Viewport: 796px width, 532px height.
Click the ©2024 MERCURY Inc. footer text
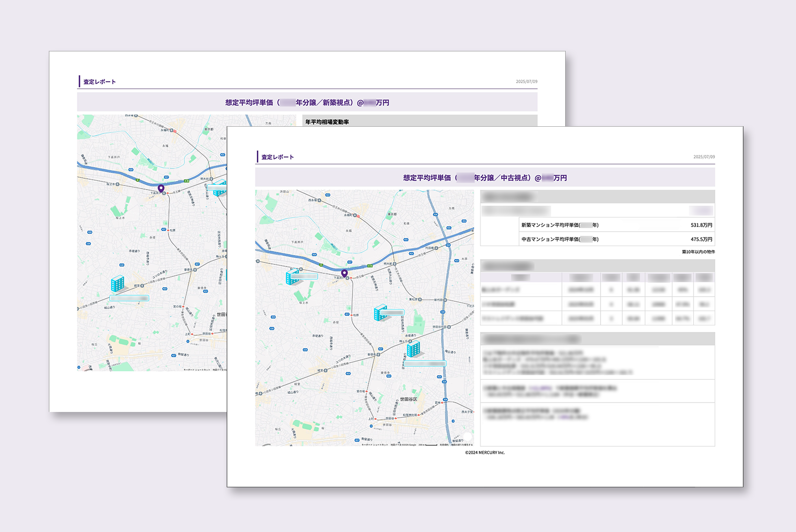(485, 453)
